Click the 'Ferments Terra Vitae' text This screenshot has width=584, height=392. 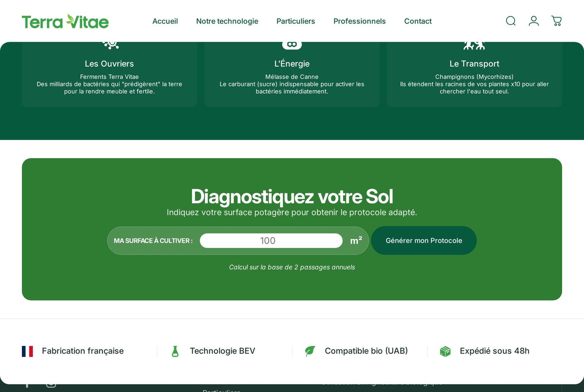click(109, 77)
